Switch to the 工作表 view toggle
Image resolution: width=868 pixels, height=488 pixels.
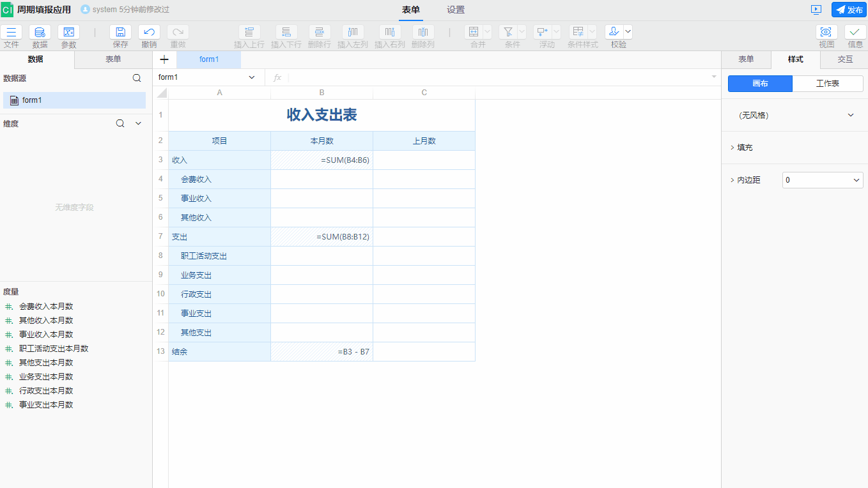828,83
